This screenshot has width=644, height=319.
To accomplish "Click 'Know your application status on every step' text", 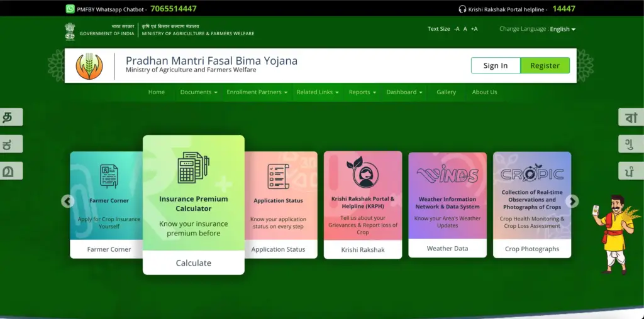I will click(278, 223).
